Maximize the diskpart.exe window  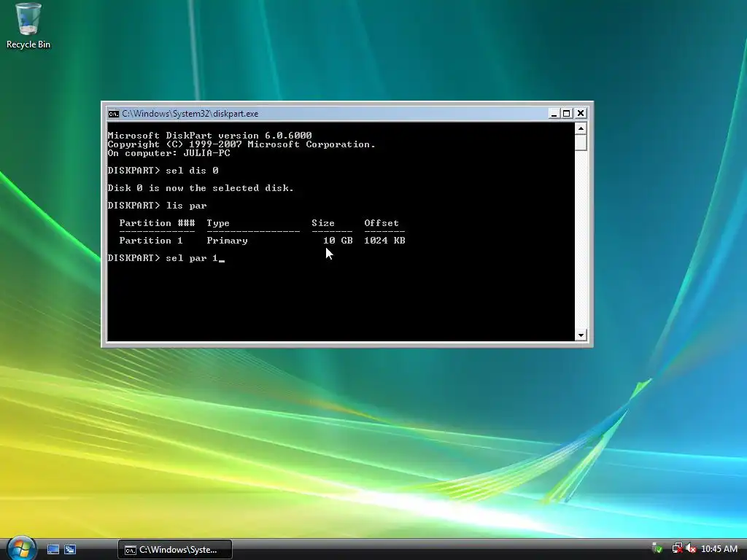pyautogui.click(x=566, y=113)
